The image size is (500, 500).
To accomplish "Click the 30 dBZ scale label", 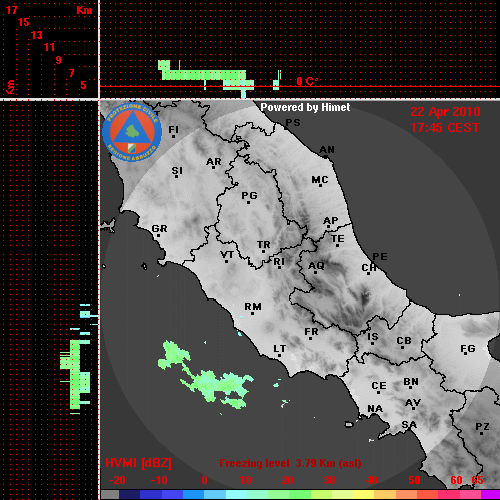I will pyautogui.click(x=330, y=480).
